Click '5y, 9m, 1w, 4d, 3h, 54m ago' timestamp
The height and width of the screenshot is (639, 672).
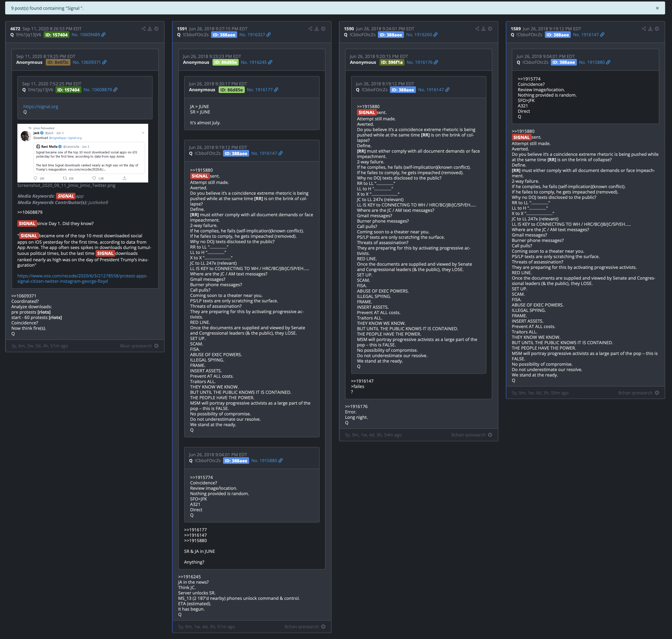click(373, 435)
